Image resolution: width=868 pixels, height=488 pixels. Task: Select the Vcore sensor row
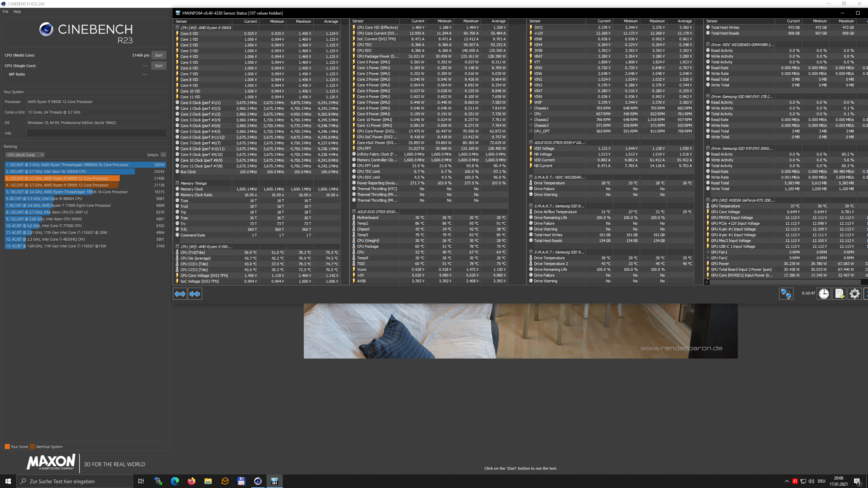430,269
